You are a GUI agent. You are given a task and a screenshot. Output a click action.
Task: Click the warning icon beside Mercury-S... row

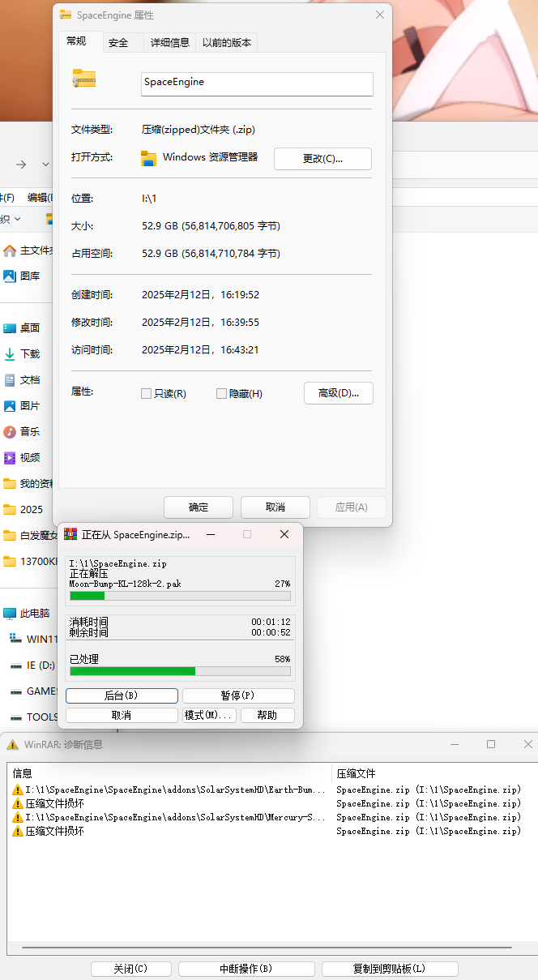pos(17,817)
